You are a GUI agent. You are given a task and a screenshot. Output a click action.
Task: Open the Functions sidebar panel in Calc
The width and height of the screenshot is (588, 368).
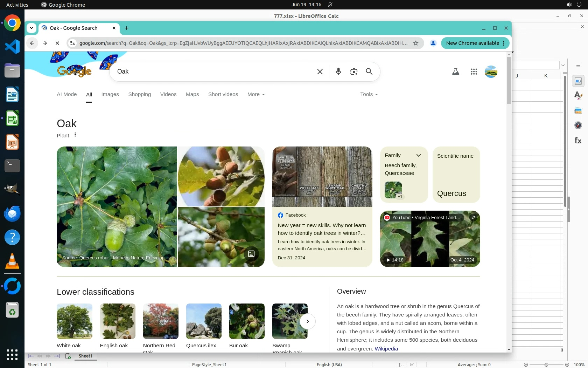[578, 140]
